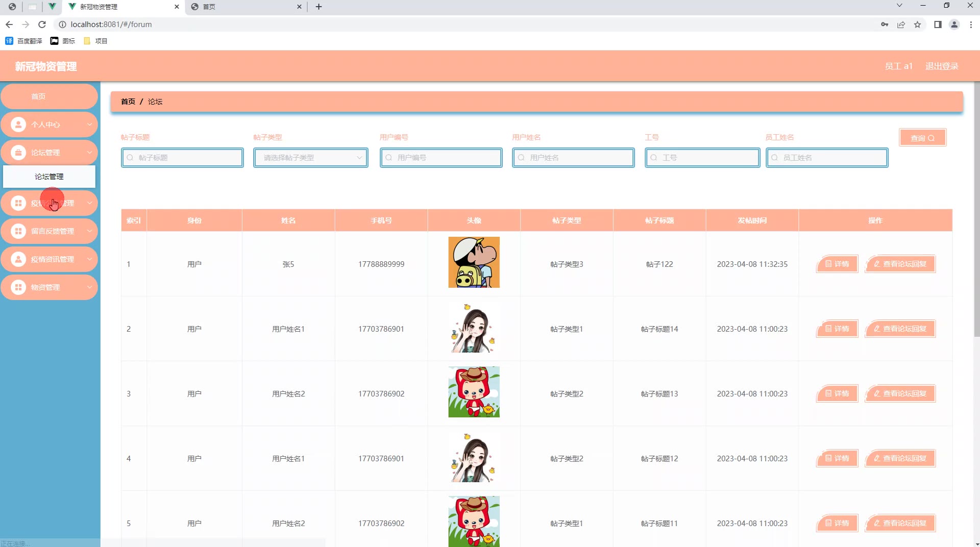The image size is (980, 547).
Task: Click the browser forward arrow
Action: (26, 24)
